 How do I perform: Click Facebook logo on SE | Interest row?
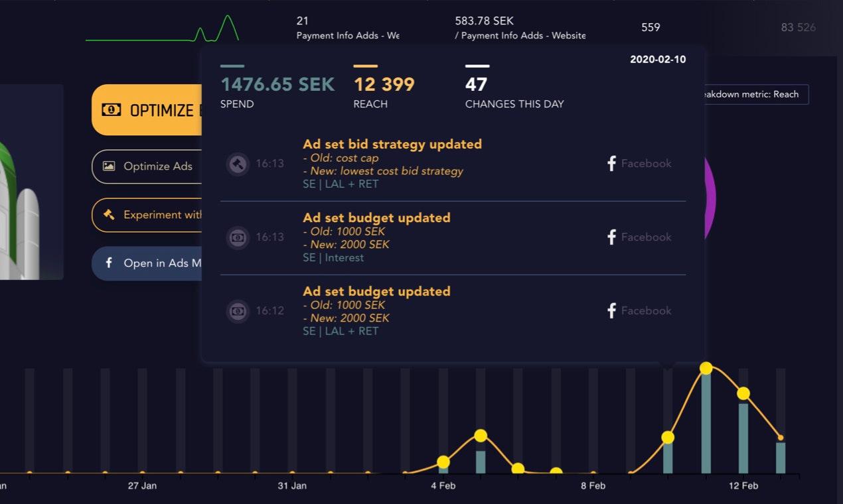pyautogui.click(x=612, y=237)
